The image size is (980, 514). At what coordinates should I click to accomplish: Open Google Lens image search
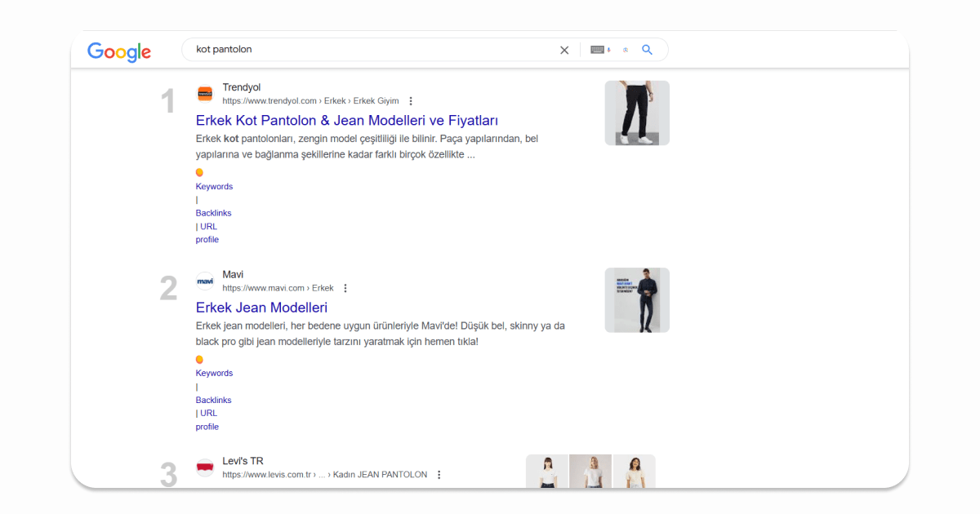click(626, 50)
